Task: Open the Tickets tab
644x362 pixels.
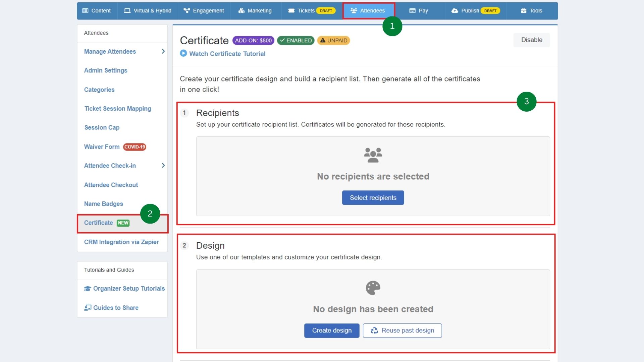Action: 306,11
